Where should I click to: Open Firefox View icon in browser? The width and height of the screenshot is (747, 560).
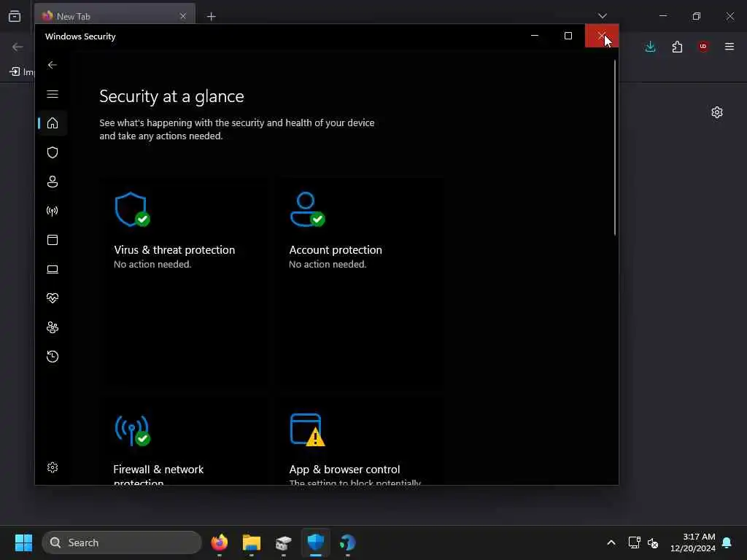(15, 16)
